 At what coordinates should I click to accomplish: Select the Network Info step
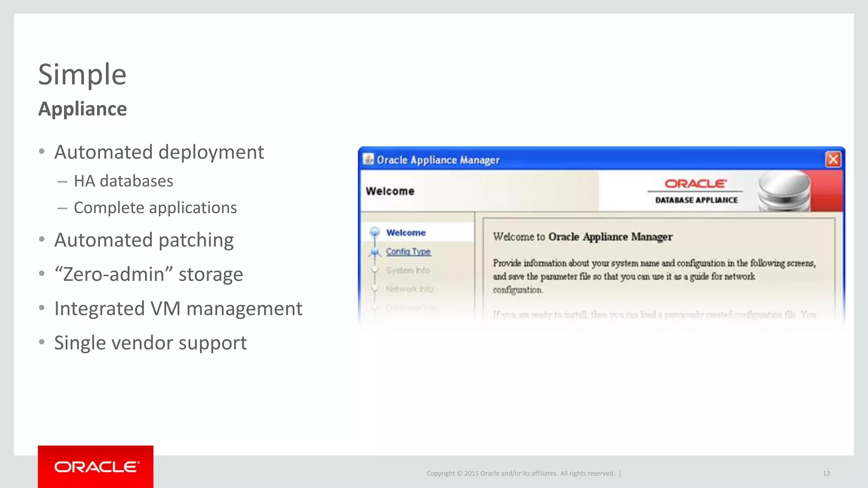click(409, 289)
